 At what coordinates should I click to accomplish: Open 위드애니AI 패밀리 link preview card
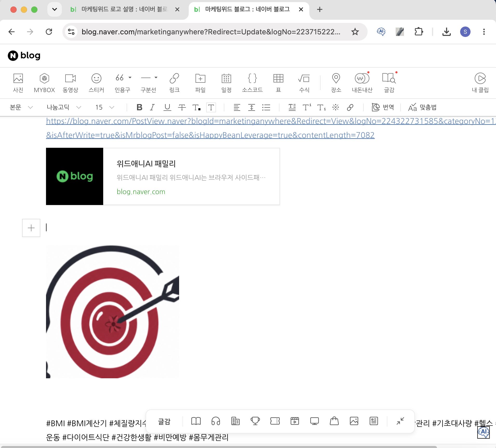click(163, 176)
